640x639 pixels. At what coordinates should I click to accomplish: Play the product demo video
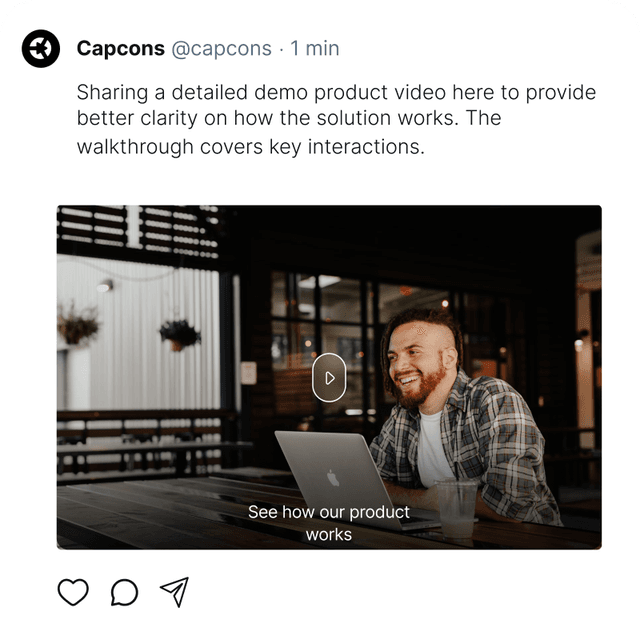(x=329, y=378)
